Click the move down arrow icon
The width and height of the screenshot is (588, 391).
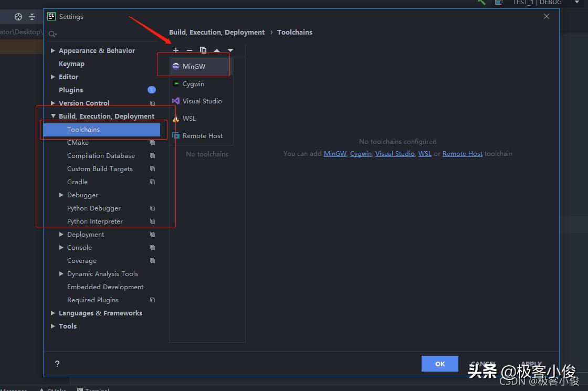pos(230,50)
